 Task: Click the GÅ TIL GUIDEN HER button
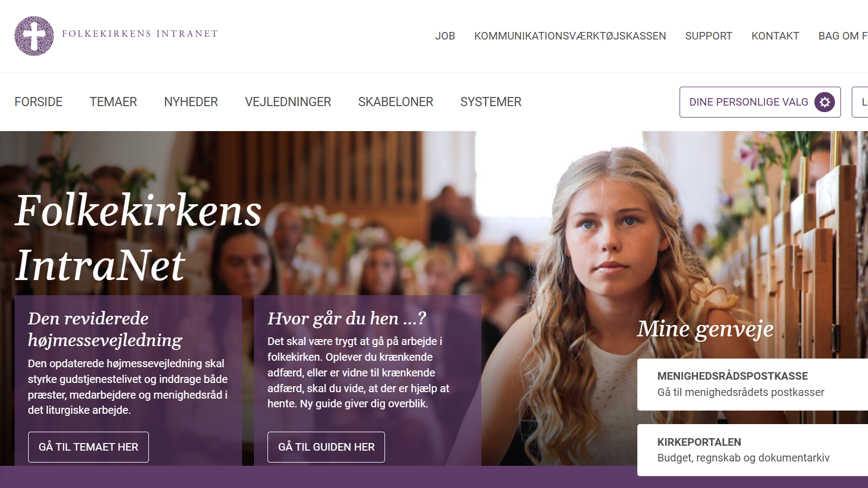coord(326,447)
